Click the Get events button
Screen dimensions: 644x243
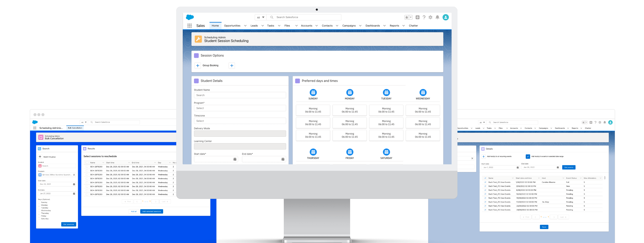tap(568, 167)
